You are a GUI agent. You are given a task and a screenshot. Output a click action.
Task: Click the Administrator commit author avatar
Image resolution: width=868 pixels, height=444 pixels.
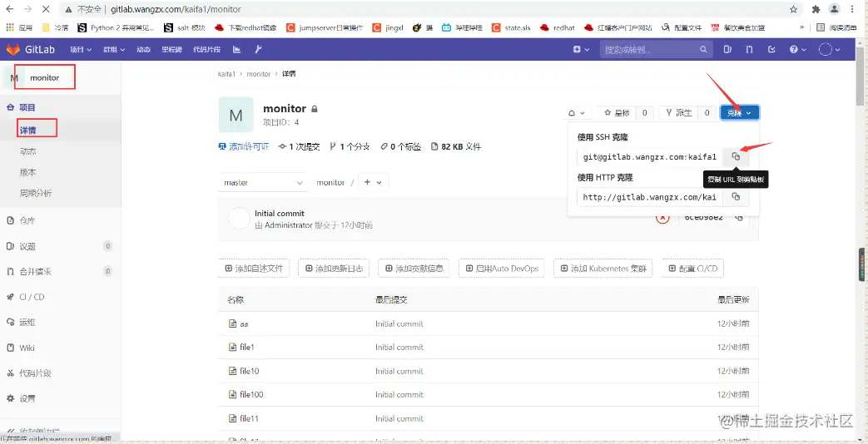click(x=239, y=219)
